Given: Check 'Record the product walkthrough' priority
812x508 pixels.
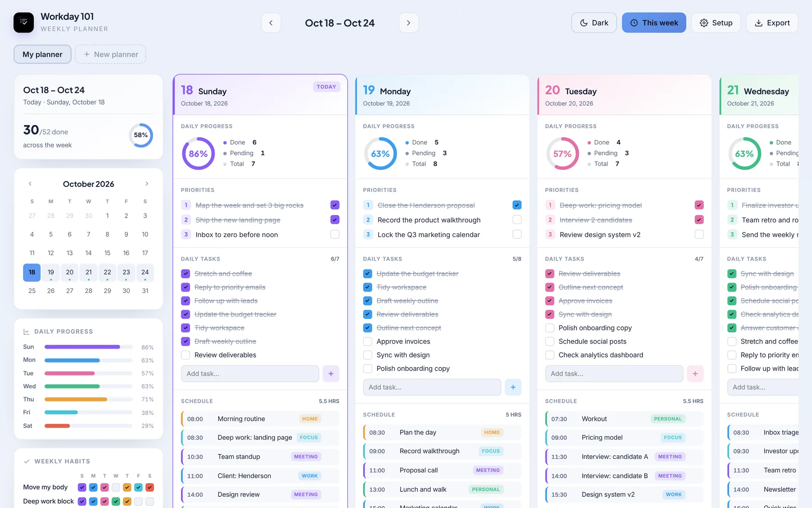Looking at the screenshot, I should pyautogui.click(x=517, y=219).
